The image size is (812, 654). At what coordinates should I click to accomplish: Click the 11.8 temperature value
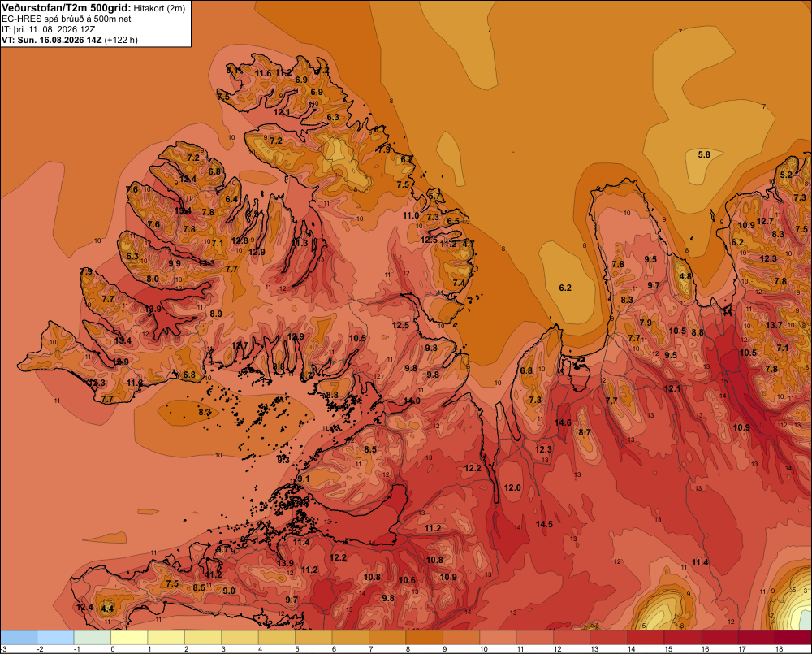[135, 383]
